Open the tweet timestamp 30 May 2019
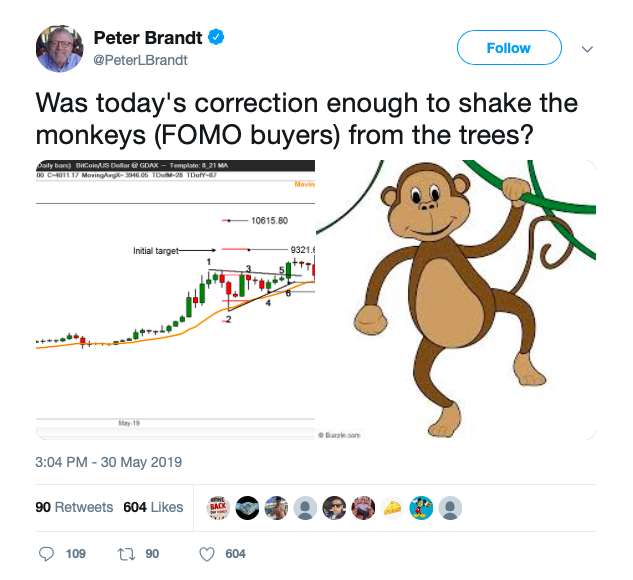Viewport: 633px width, 580px height. pos(109,462)
